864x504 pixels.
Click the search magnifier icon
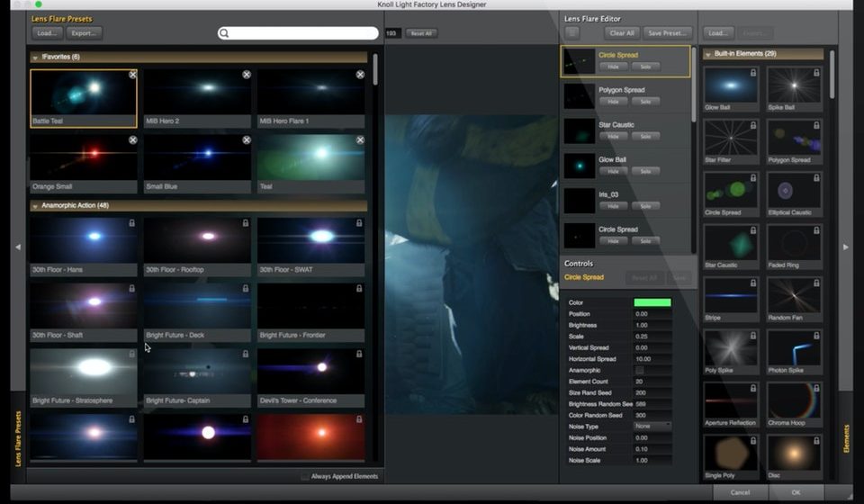[x=224, y=33]
